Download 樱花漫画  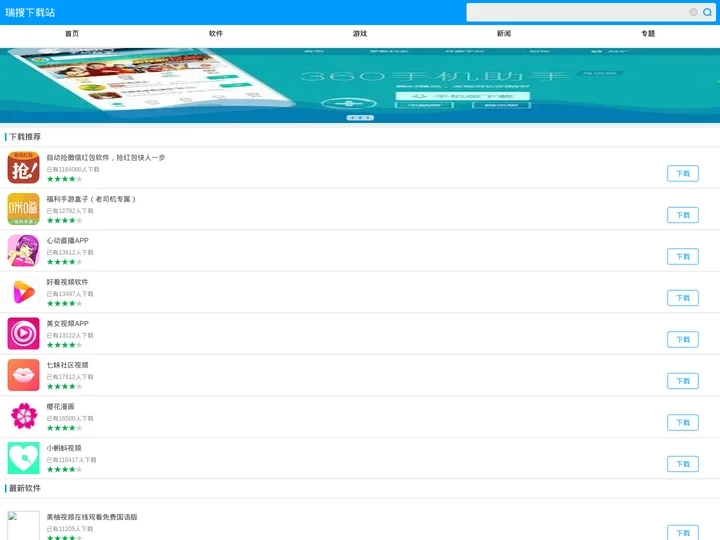pyautogui.click(x=683, y=422)
